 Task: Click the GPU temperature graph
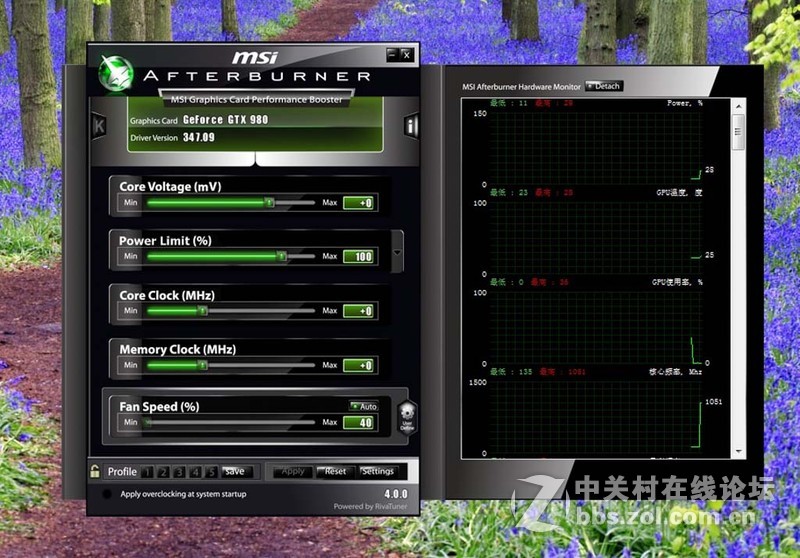pyautogui.click(x=596, y=238)
